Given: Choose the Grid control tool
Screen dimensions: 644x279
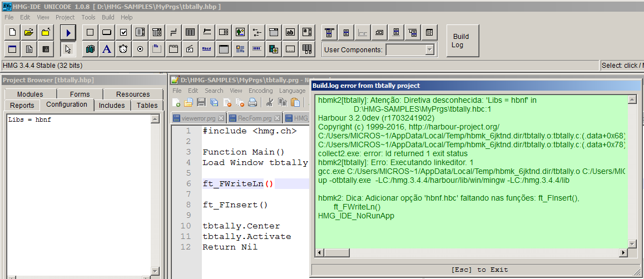Looking at the screenshot, I should (x=190, y=32).
